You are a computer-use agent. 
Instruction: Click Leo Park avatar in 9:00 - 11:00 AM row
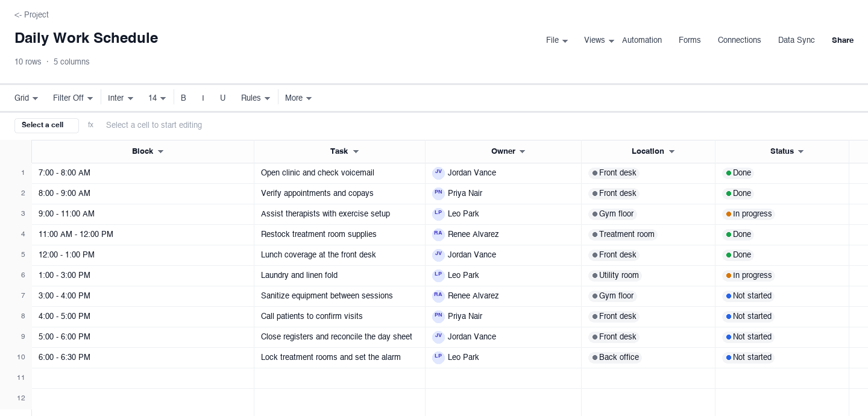tap(438, 214)
